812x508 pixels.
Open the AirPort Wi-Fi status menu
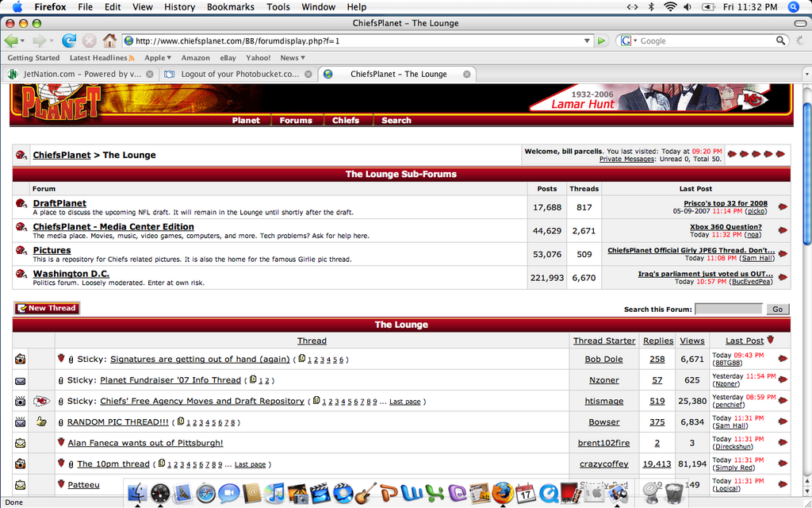pyautogui.click(x=670, y=6)
